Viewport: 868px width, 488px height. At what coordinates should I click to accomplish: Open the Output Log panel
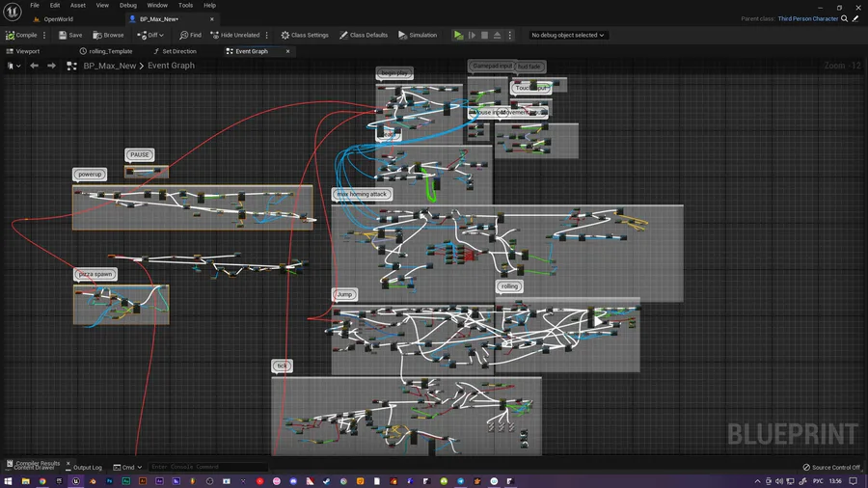coord(84,467)
